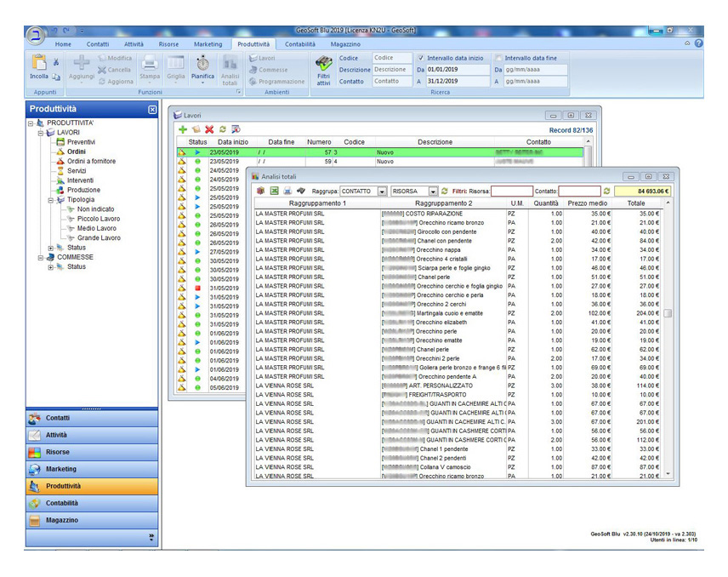Screen dimensions: 728x577
Task: Add a record with Lavori green plus
Action: coord(183,129)
